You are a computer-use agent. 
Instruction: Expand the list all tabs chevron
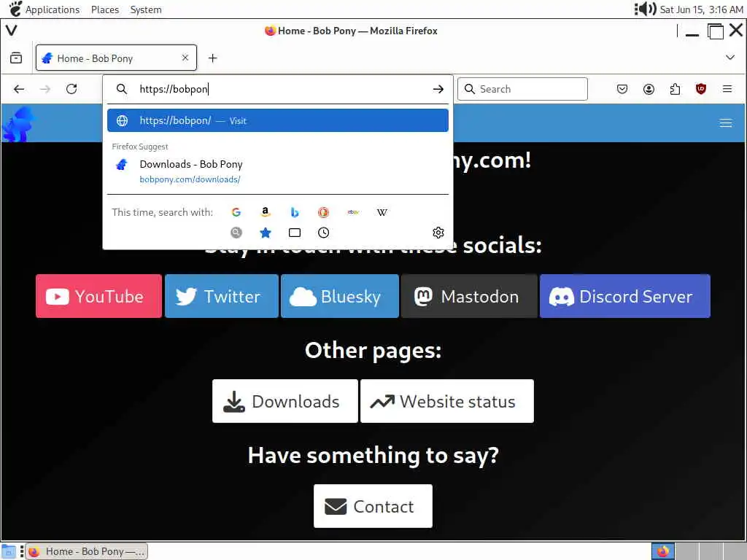tap(729, 57)
